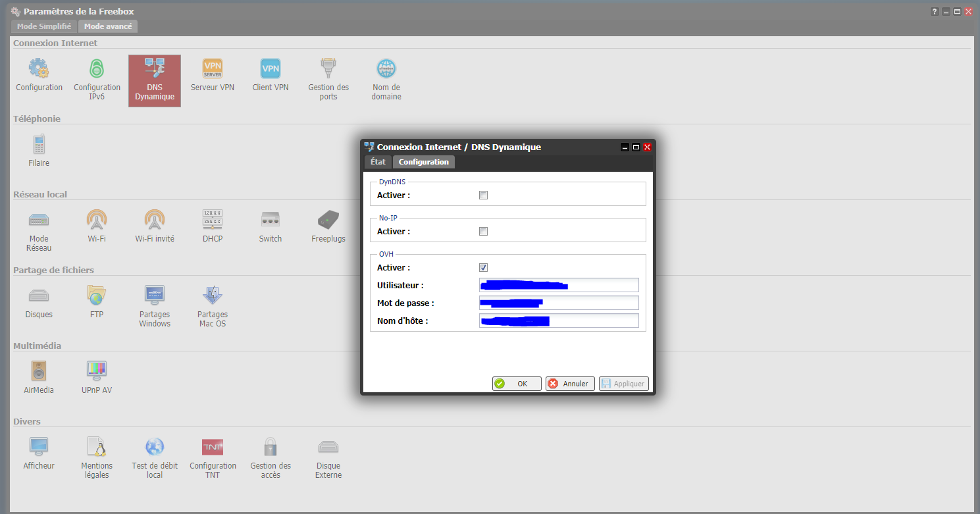Open Partages Mac OS settings
This screenshot has width=980, height=514.
(x=213, y=307)
